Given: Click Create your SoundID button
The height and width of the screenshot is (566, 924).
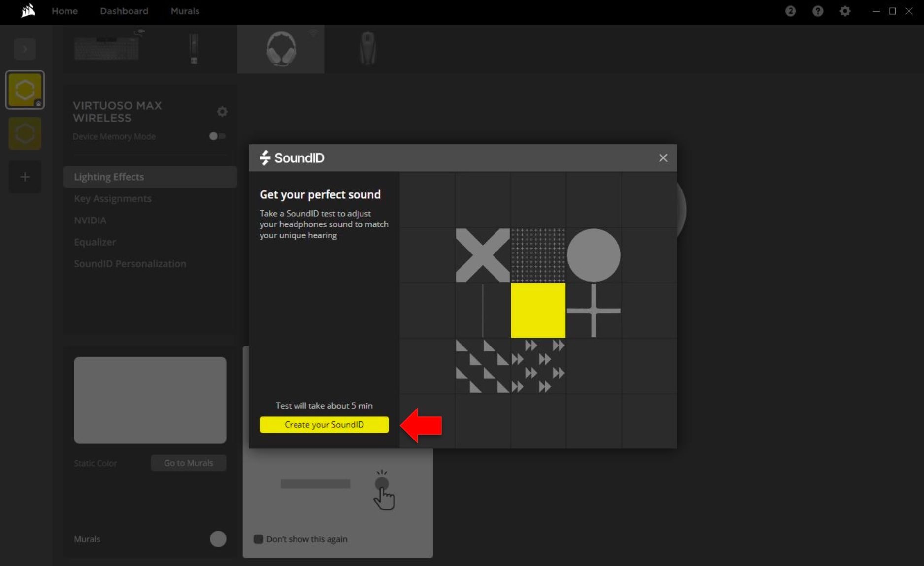Looking at the screenshot, I should point(324,425).
